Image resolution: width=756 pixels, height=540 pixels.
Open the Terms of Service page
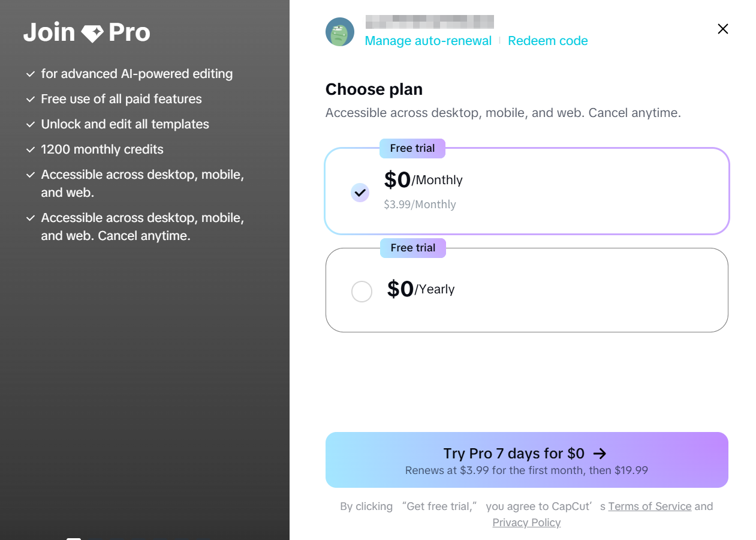pos(650,506)
